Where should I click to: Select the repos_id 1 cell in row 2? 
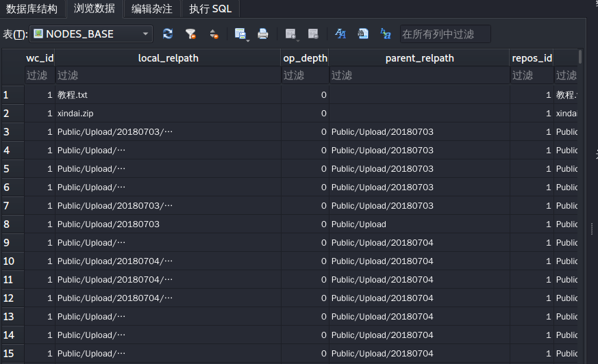pos(532,113)
